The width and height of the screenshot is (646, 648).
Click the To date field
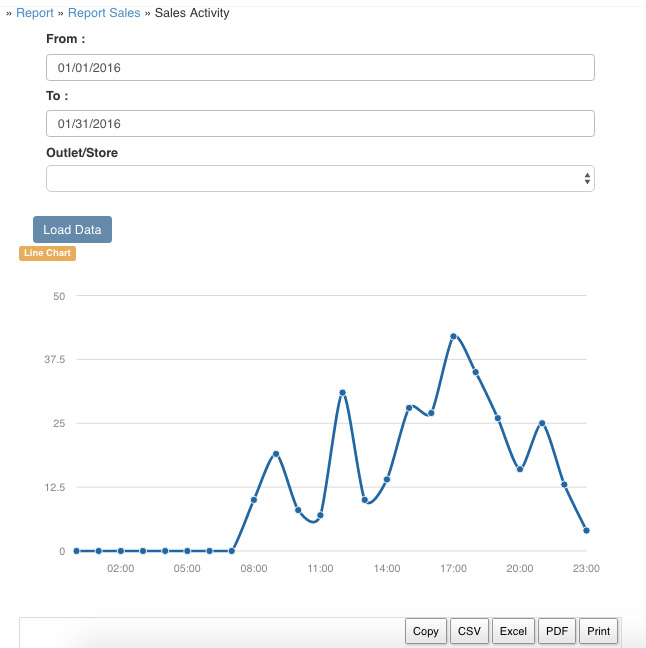(x=320, y=124)
